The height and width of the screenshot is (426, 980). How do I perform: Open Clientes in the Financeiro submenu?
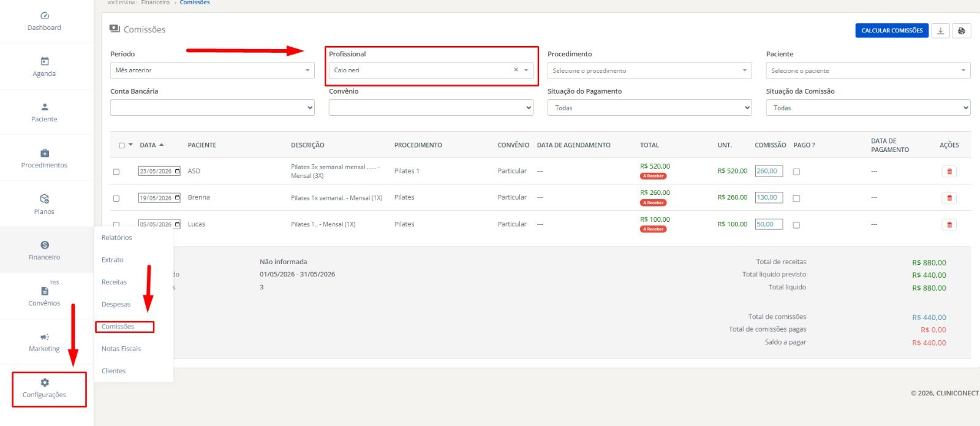point(114,371)
